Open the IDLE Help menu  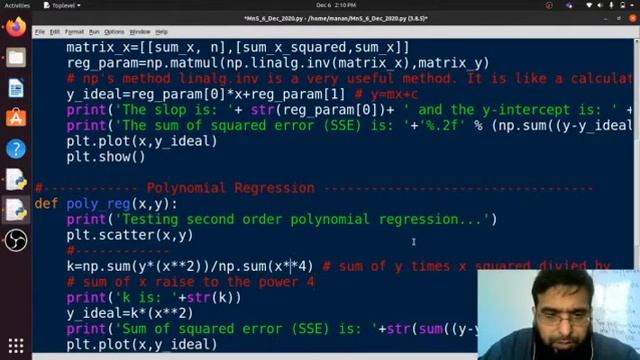[x=161, y=32]
